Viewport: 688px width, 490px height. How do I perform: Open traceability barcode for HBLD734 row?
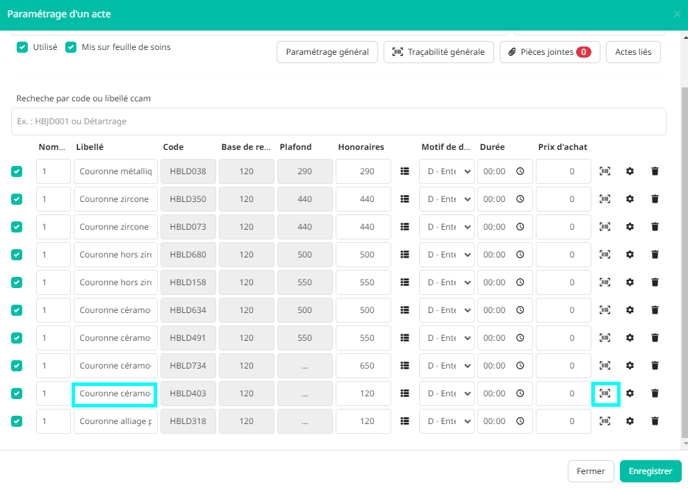(x=605, y=365)
